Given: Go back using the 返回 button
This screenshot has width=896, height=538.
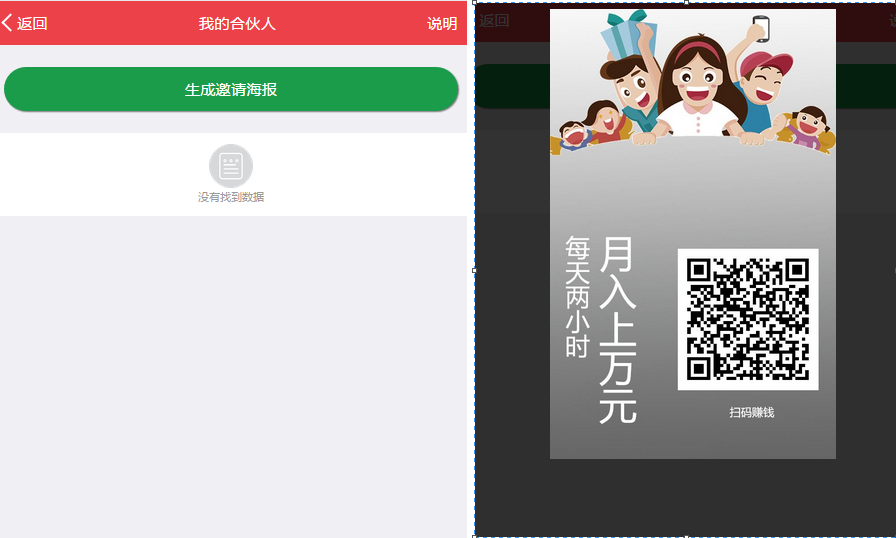Looking at the screenshot, I should tap(25, 23).
